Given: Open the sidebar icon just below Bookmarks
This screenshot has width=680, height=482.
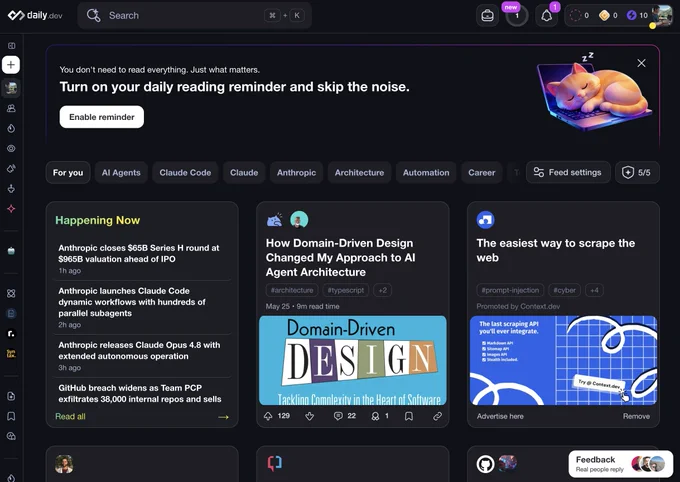Looking at the screenshot, I should (11, 436).
